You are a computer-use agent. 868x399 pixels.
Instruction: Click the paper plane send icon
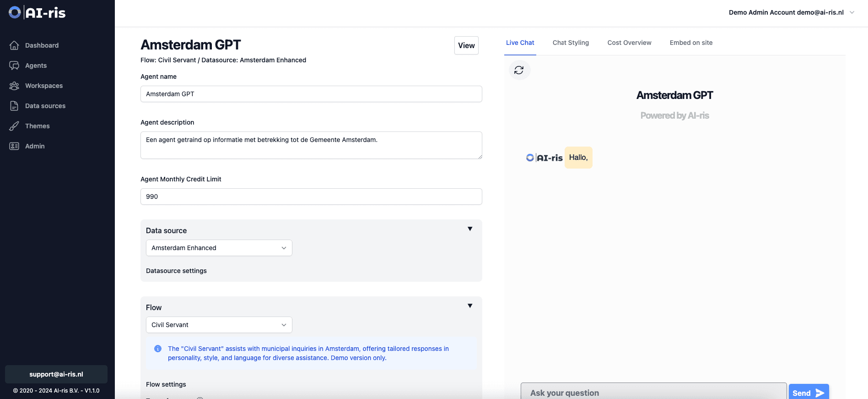click(x=820, y=393)
